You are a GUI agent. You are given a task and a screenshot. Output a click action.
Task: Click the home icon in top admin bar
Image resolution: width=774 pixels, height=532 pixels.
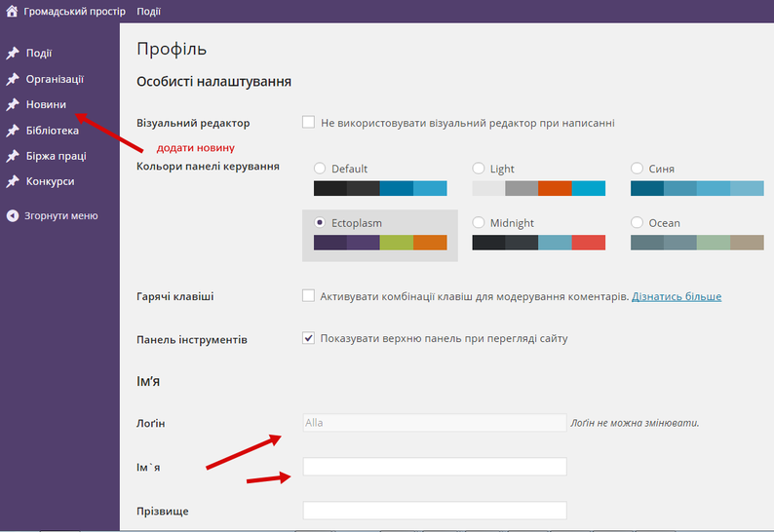click(x=12, y=11)
